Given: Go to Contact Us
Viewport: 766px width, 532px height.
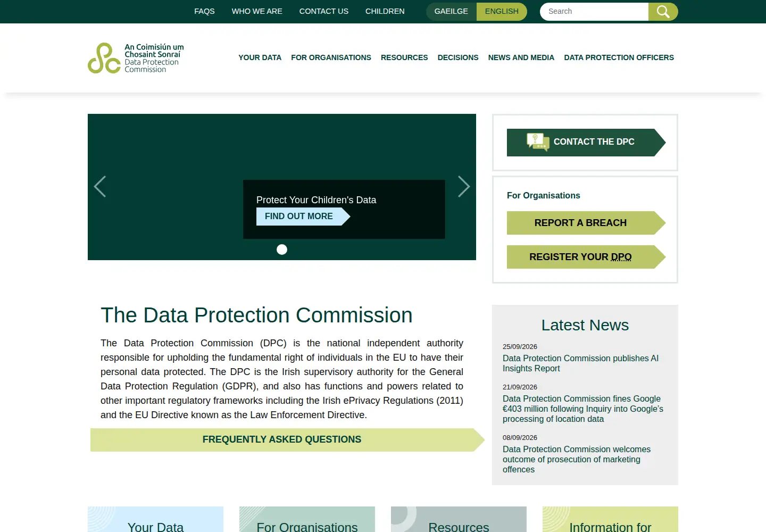Looking at the screenshot, I should [x=324, y=11].
